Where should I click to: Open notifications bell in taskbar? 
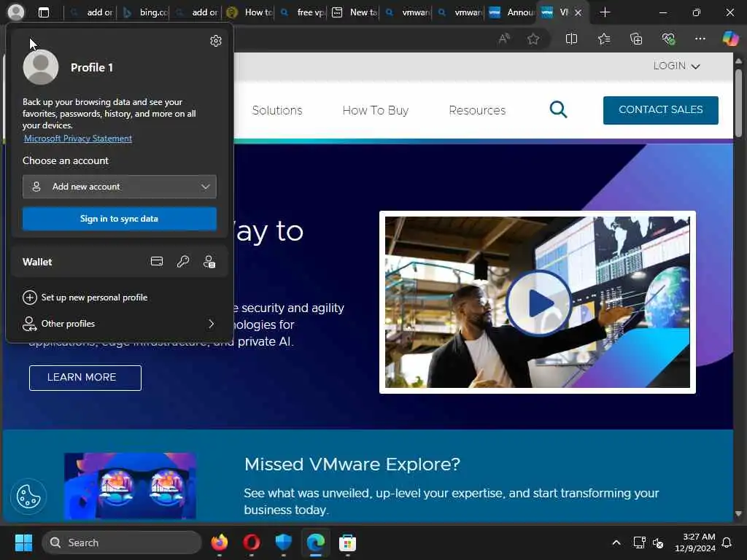727,542
